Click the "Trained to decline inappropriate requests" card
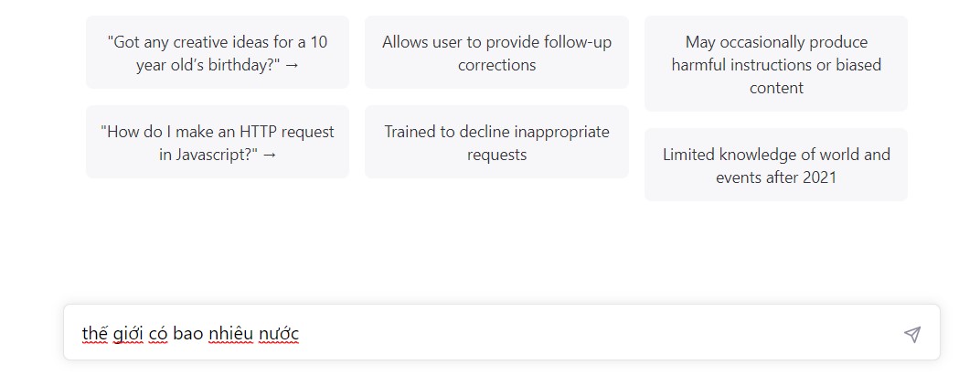 click(x=496, y=143)
